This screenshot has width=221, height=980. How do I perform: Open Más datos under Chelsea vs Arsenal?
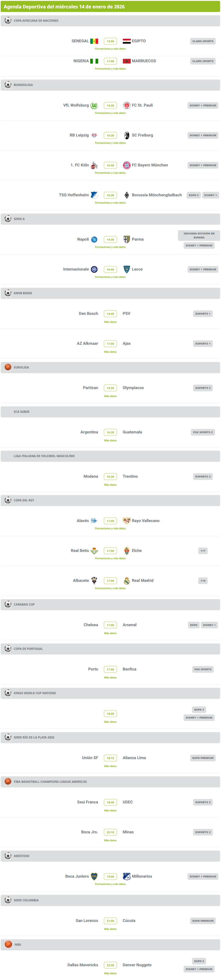coord(110,633)
